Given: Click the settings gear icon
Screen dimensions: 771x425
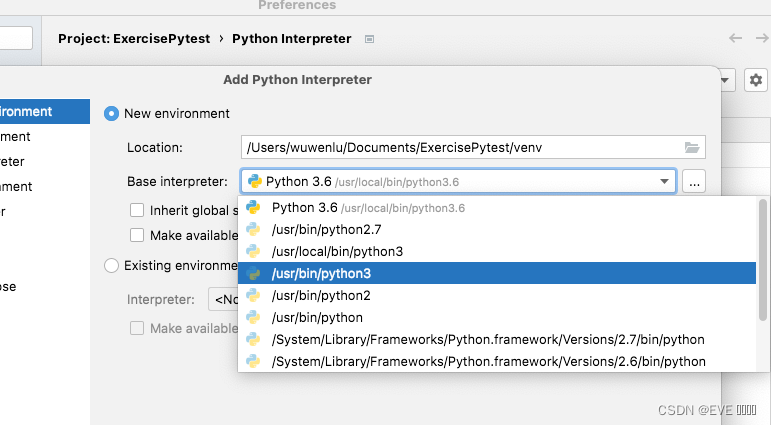Looking at the screenshot, I should pos(756,80).
